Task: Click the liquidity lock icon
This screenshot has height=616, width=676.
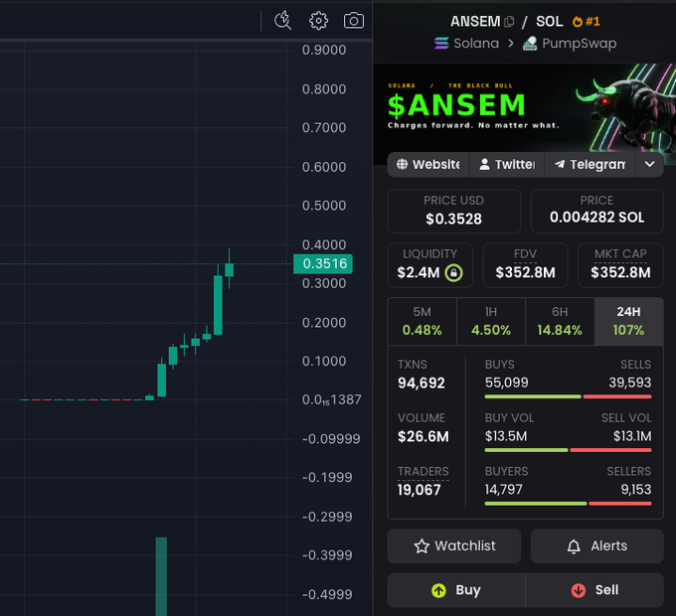Action: point(453,272)
